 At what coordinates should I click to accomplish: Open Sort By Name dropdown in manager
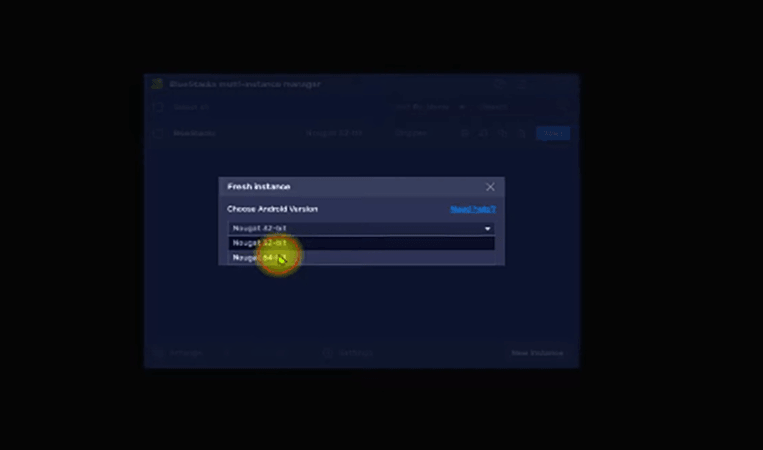coord(430,107)
